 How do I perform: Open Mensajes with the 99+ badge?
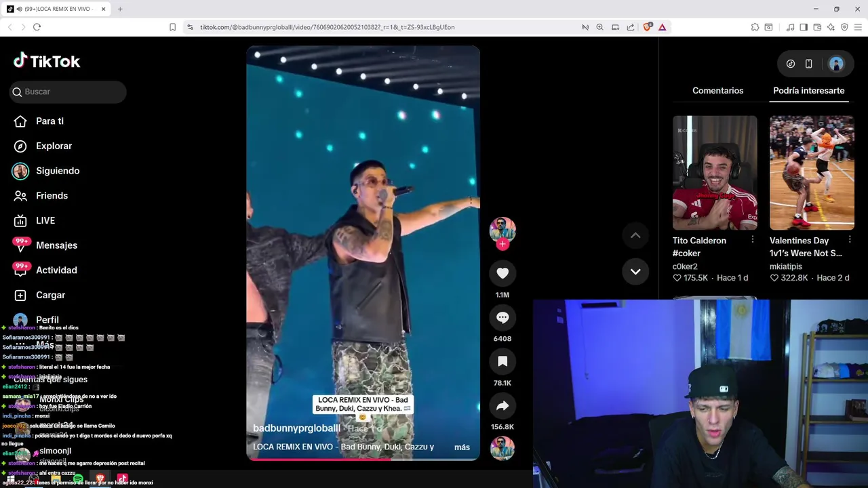click(x=45, y=245)
